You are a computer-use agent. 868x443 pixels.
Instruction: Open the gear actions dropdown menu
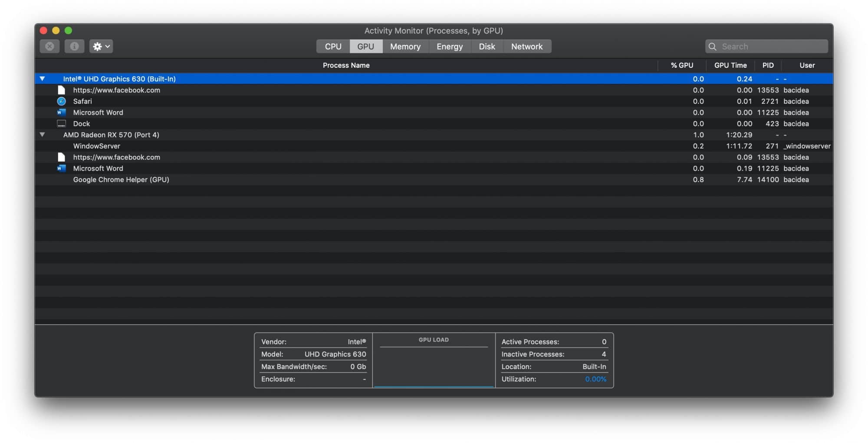[x=101, y=46]
